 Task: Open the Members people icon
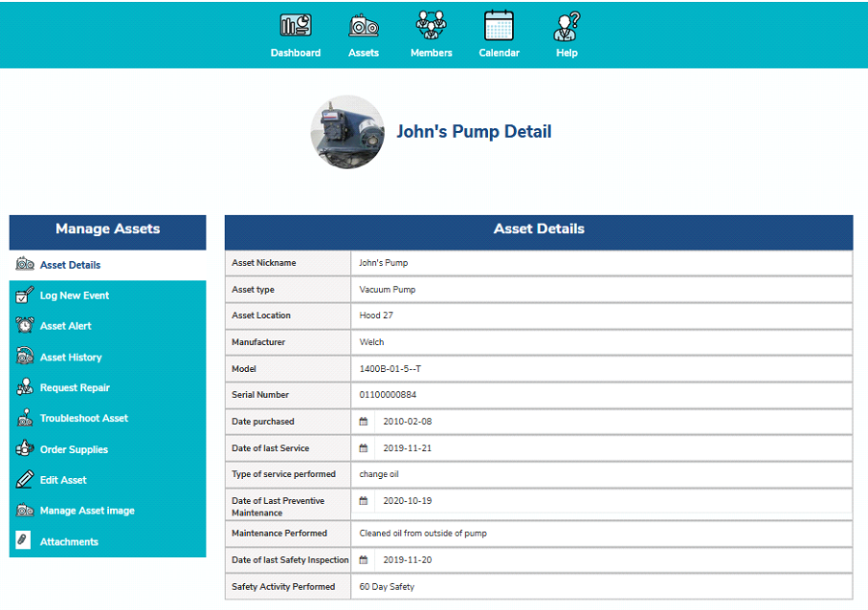coord(431,26)
